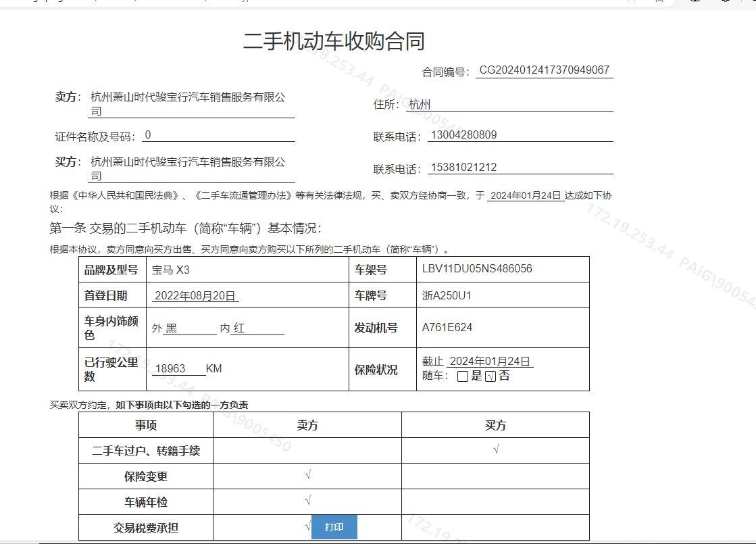This screenshot has width=756, height=544.
Task: Click the 发动机号 label cell
Action: click(383, 328)
